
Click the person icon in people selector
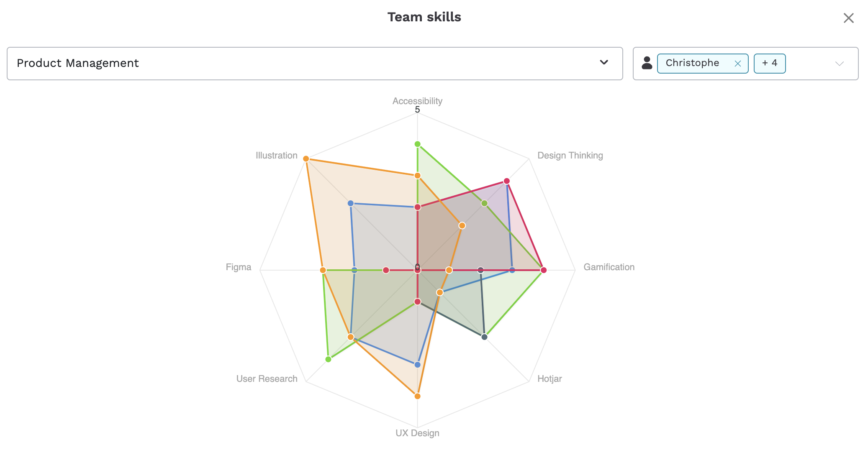(647, 63)
